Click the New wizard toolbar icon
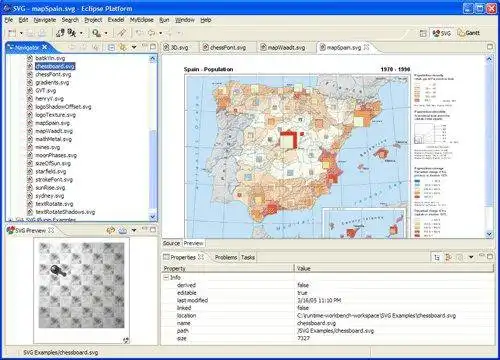This screenshot has height=360, width=500. 12,33
